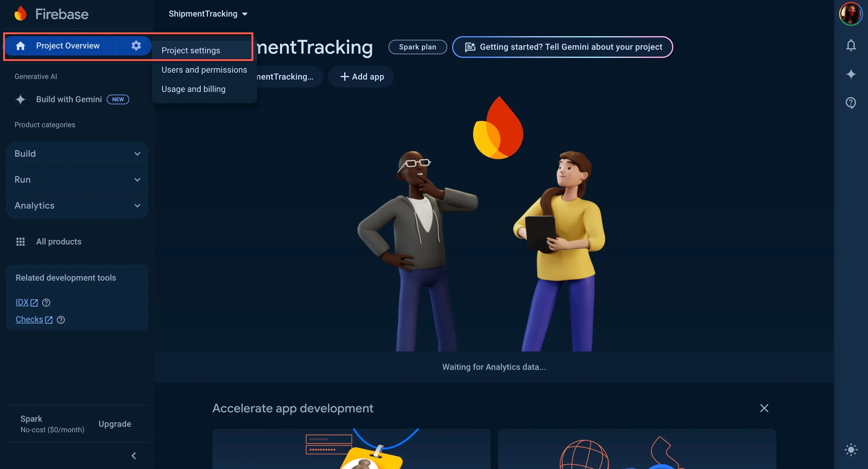The height and width of the screenshot is (469, 868).
Task: Open the user account avatar
Action: click(851, 14)
